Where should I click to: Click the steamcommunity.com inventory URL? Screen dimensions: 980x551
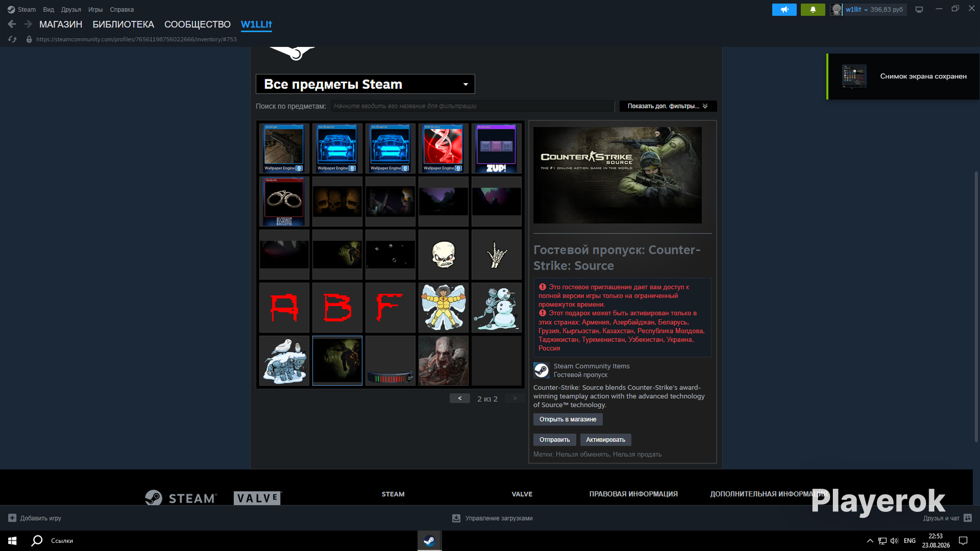click(x=136, y=39)
